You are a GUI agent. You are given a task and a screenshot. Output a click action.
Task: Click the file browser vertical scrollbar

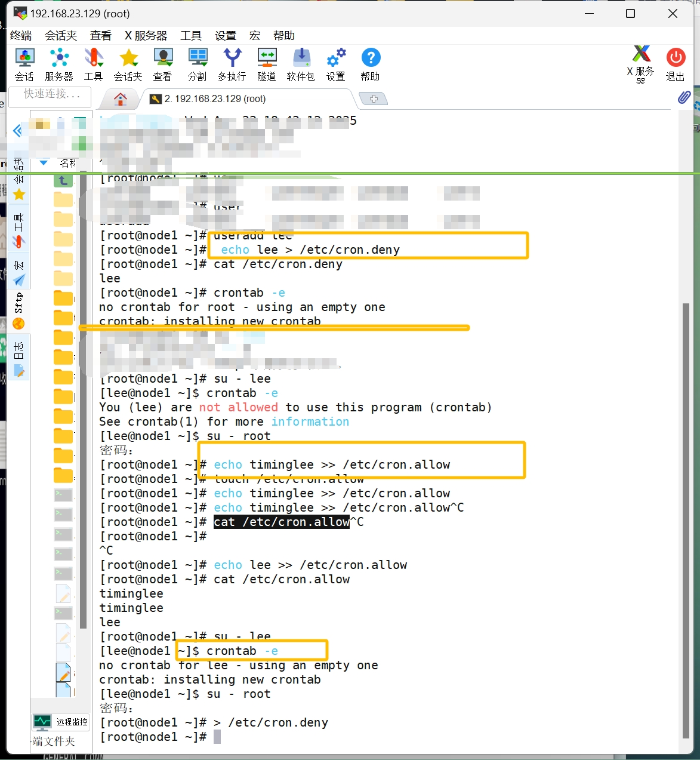click(83, 400)
